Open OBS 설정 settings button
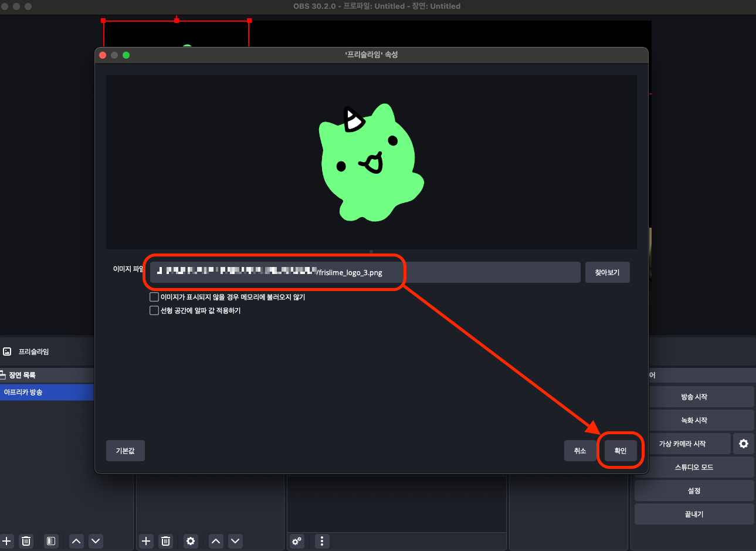The width and height of the screenshot is (756, 551). click(x=694, y=491)
